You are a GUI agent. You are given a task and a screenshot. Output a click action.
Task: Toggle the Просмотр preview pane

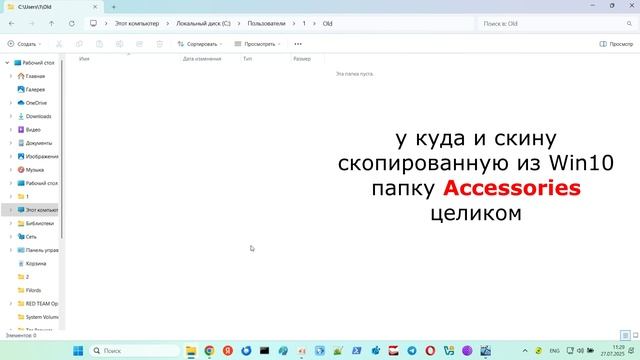tap(616, 44)
